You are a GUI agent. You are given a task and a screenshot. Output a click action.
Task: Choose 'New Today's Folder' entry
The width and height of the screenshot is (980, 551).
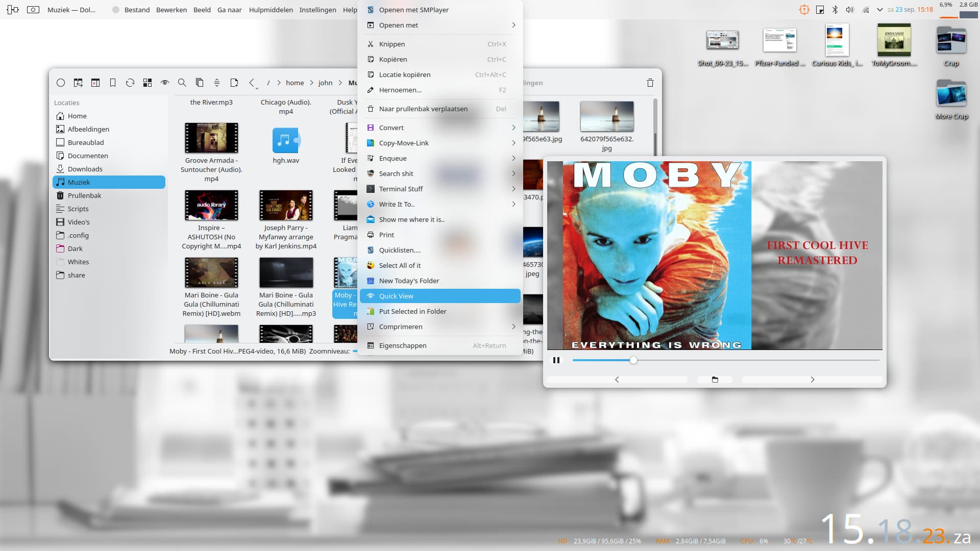(440, 281)
